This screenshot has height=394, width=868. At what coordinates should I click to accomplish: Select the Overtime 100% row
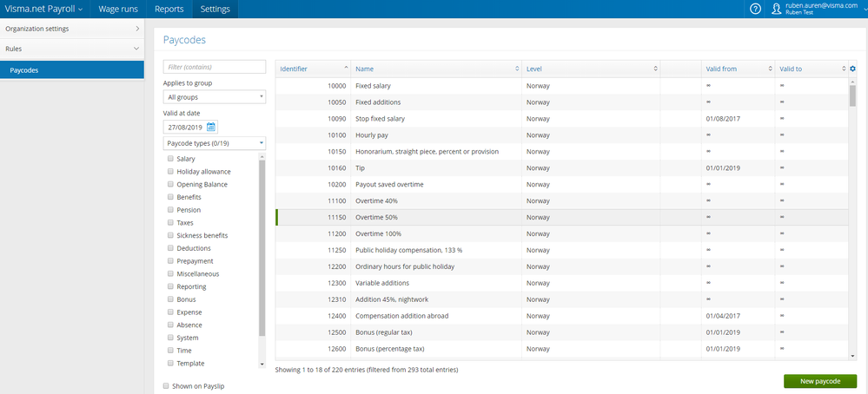561,233
